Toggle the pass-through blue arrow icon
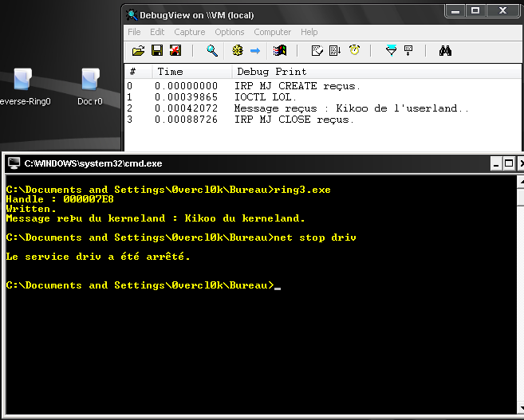The height and width of the screenshot is (420, 524). tap(255, 51)
